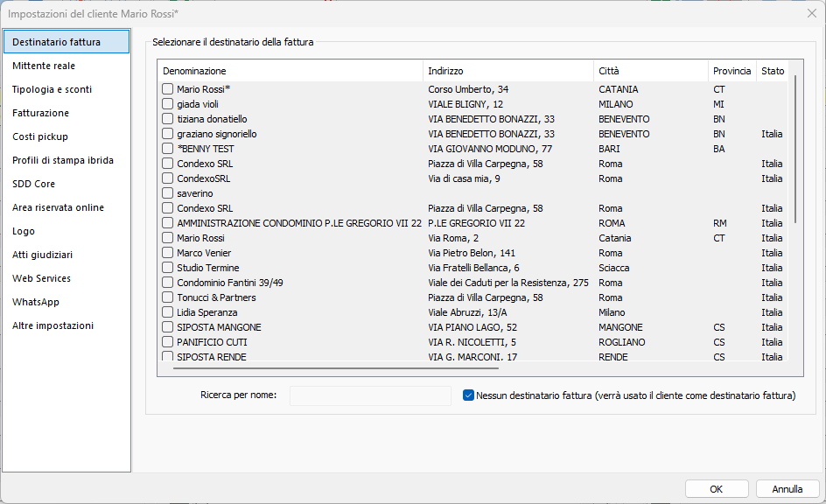This screenshot has width=826, height=504.
Task: Uncheck Nessun destinatario fattura option
Action: [x=469, y=395]
